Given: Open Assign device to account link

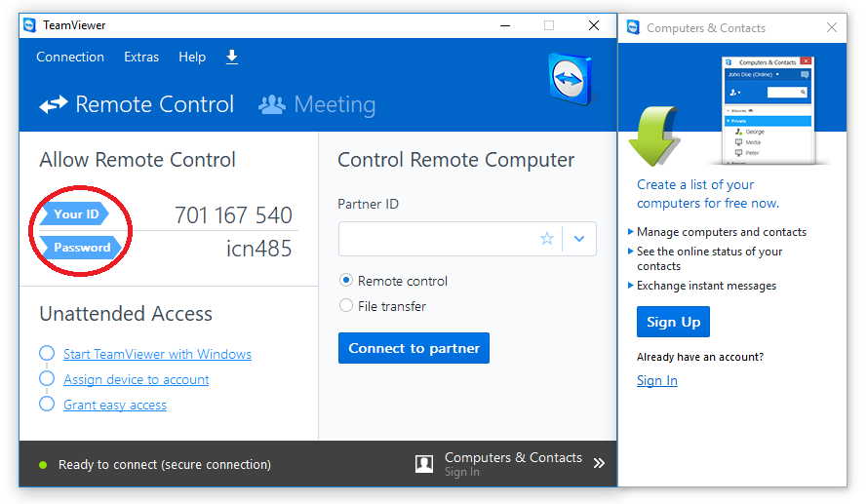Looking at the screenshot, I should pyautogui.click(x=136, y=379).
